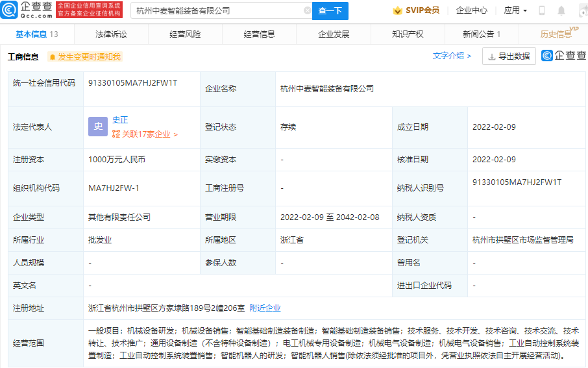Click the 史 avatar of the legal representative
The height and width of the screenshot is (368, 588).
pyautogui.click(x=98, y=127)
